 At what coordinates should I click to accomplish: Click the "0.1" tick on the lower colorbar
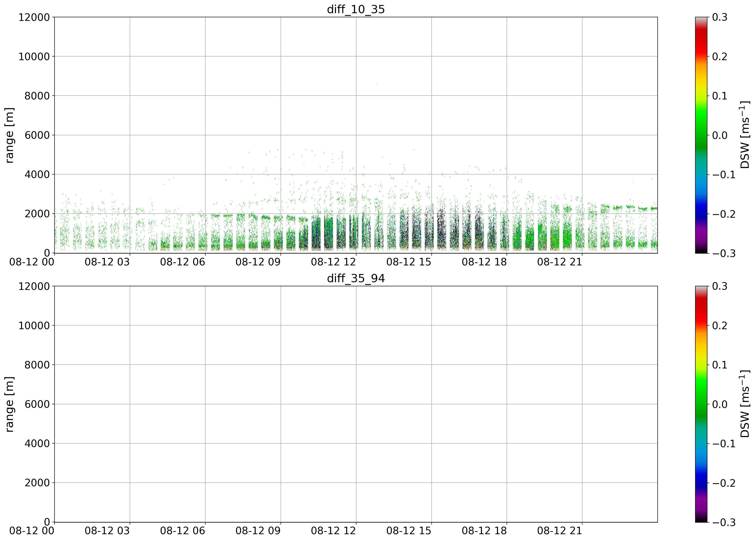pyautogui.click(x=720, y=365)
